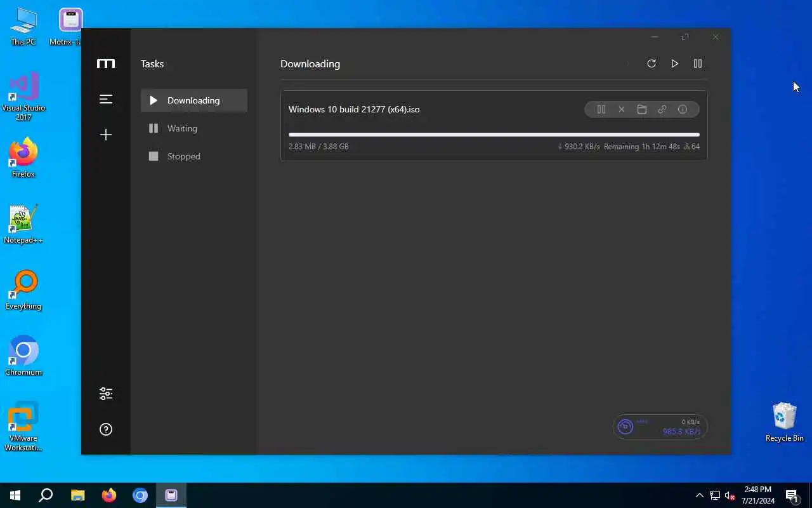The width and height of the screenshot is (812, 508).
Task: Click the Motrix logo in the sidebar
Action: click(106, 63)
